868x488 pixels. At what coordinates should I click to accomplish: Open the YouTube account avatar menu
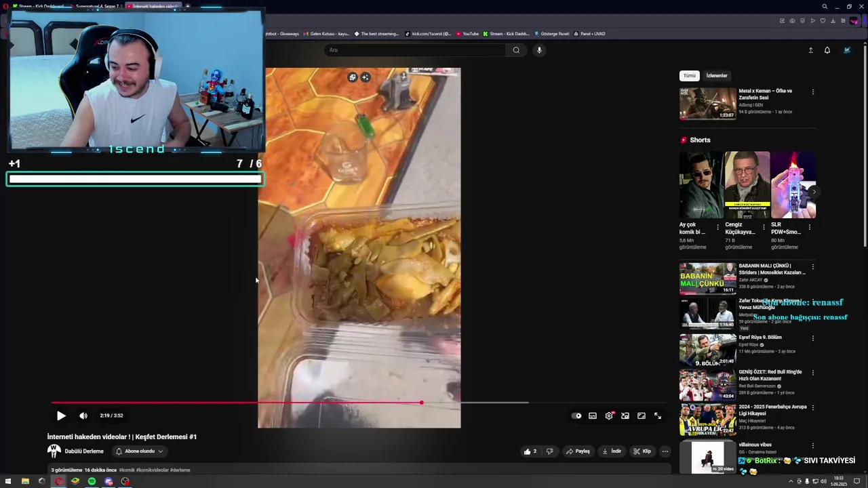click(847, 50)
